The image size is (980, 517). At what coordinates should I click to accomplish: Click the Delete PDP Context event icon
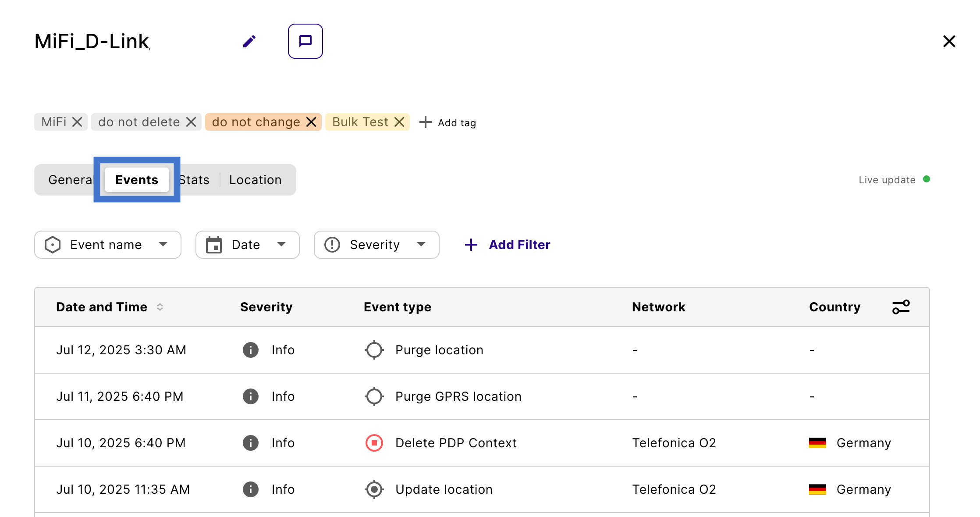pyautogui.click(x=374, y=443)
